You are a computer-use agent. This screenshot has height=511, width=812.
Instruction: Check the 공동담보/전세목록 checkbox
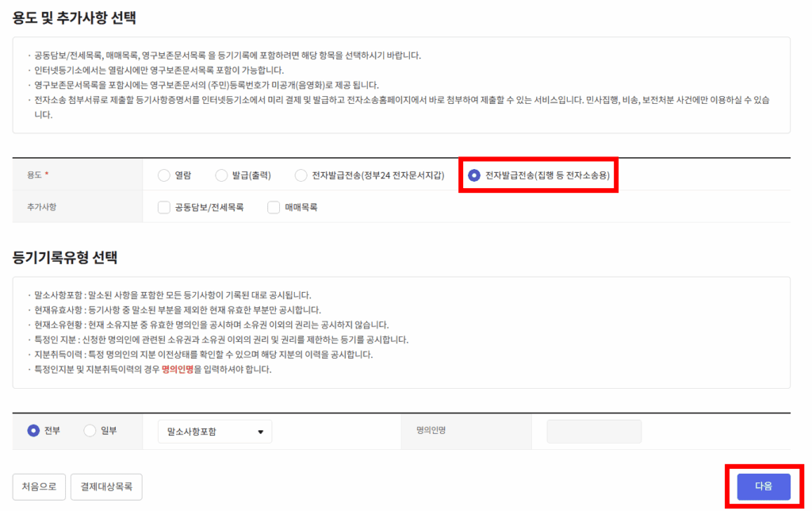[x=164, y=207]
